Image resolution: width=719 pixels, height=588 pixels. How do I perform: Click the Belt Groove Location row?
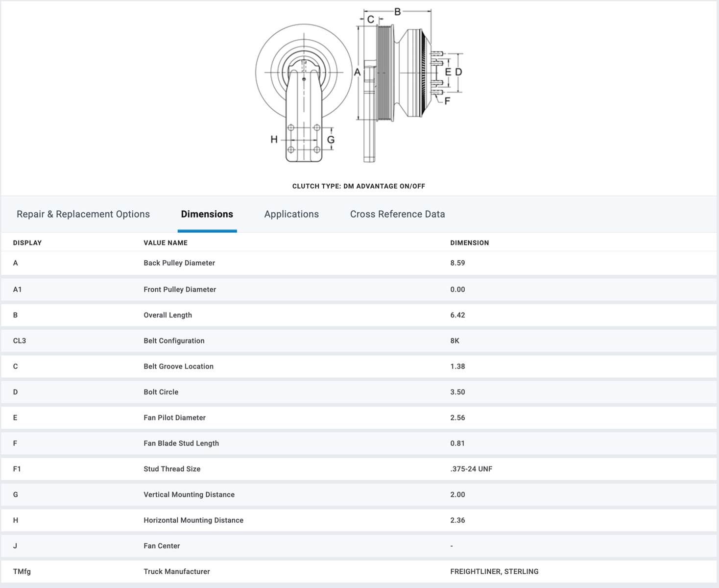click(359, 366)
